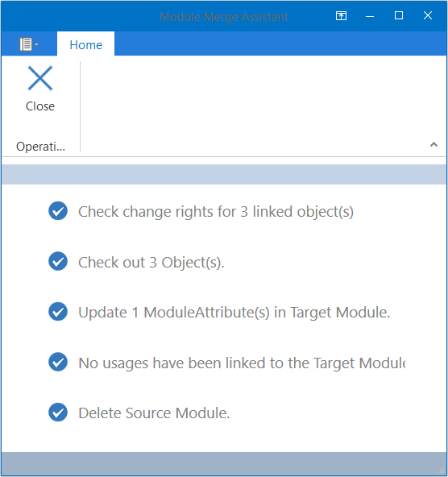Click checkmark beside Update 1 ModuleAttribute
This screenshot has width=448, height=477.
[x=58, y=312]
